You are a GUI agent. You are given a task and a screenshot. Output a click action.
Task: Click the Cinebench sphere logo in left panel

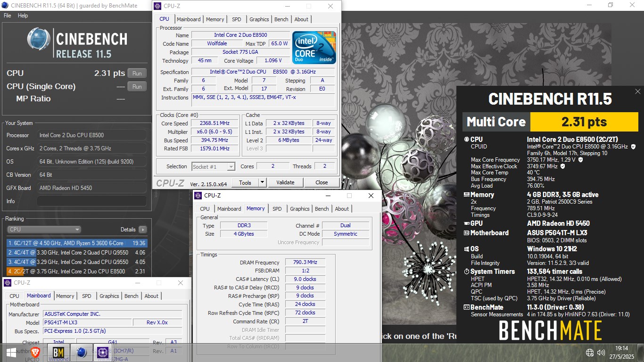pos(39,39)
